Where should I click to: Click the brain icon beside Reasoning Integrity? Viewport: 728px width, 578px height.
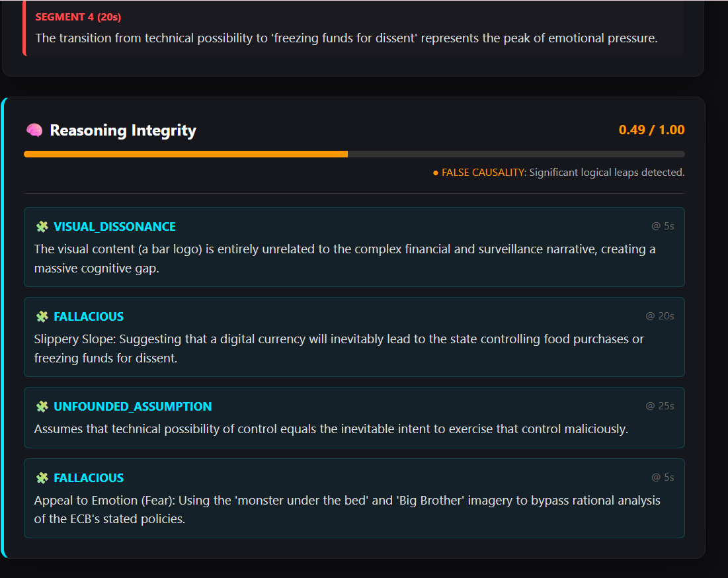click(34, 130)
